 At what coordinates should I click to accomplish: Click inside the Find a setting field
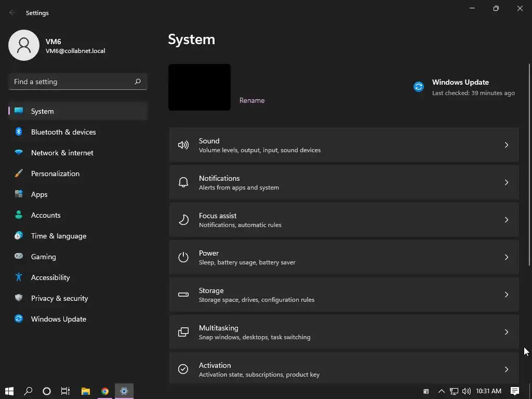pos(78,82)
